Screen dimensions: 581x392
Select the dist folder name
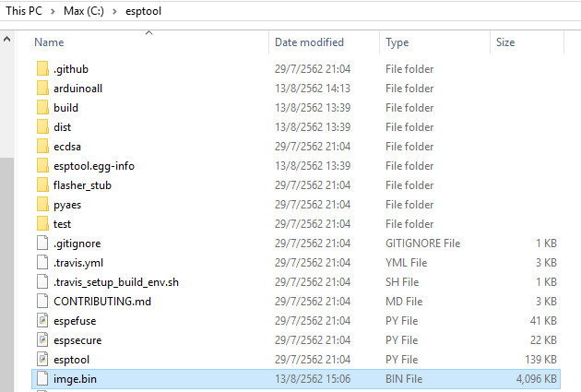(63, 127)
